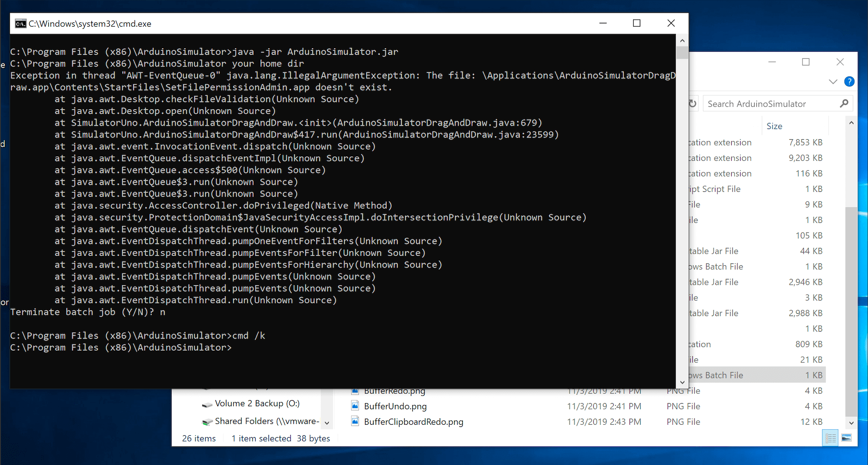Screen dimensions: 868x465
Task: Select Volume 2 Backup (O:) in navigation pane
Action: pos(257,404)
